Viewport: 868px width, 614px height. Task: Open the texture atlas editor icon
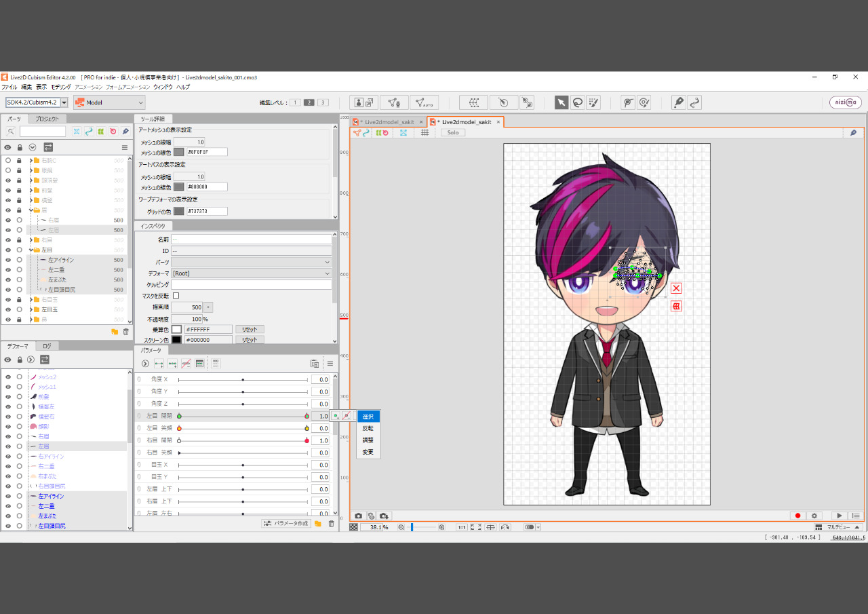pos(364,102)
